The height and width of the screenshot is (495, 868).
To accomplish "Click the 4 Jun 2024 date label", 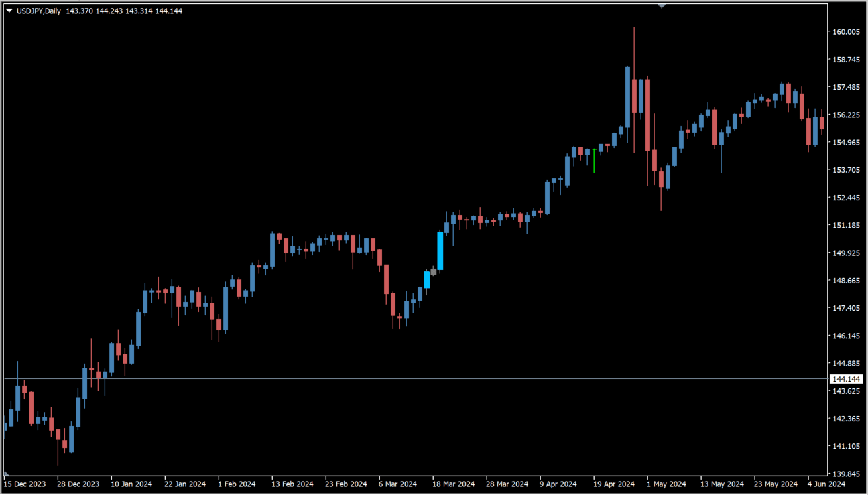I will tap(826, 484).
